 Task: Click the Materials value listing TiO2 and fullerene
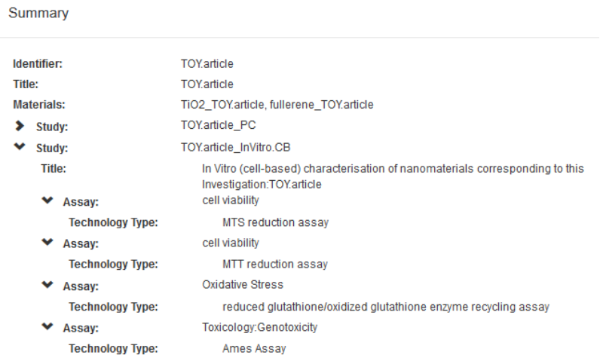[x=271, y=105]
